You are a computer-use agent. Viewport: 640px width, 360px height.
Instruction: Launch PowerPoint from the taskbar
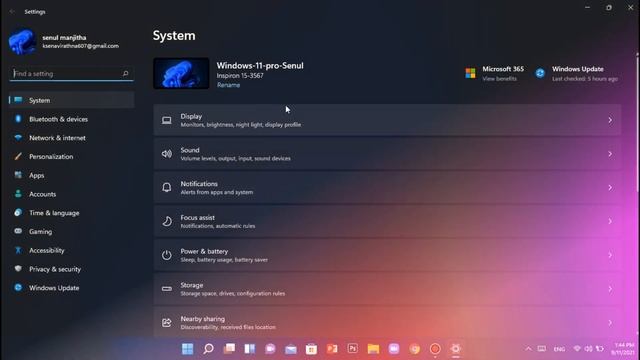click(x=332, y=349)
